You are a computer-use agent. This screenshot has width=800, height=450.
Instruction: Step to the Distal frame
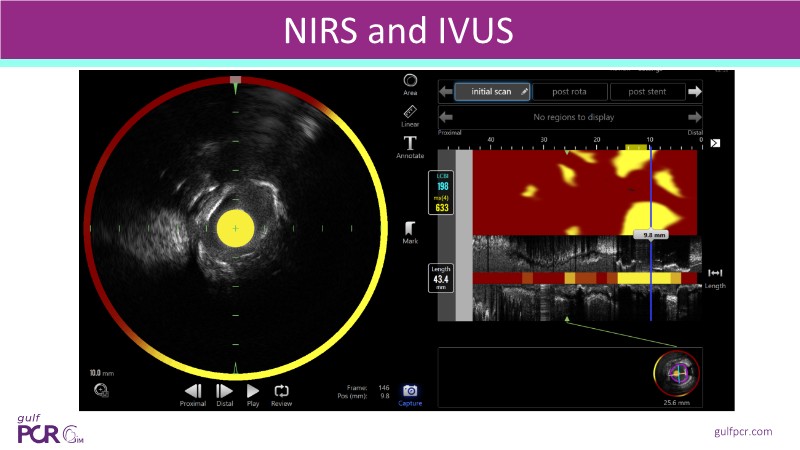point(225,391)
